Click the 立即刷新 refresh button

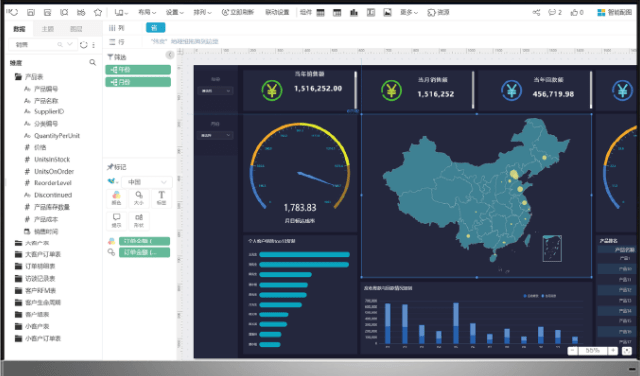click(x=238, y=13)
